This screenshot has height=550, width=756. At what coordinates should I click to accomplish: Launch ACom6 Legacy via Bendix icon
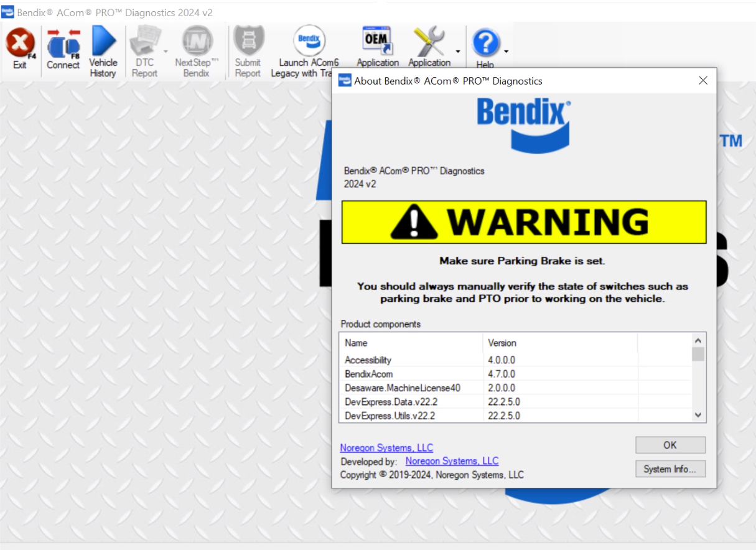tap(309, 42)
